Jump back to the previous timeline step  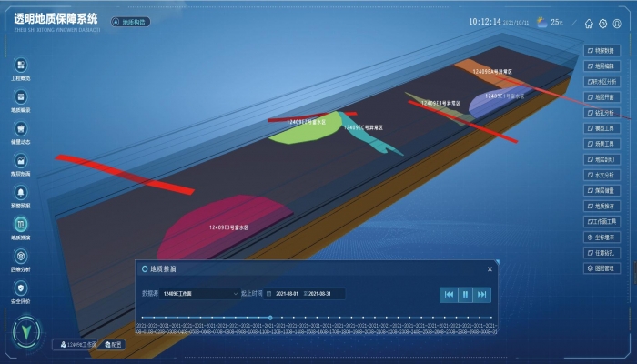pos(449,294)
